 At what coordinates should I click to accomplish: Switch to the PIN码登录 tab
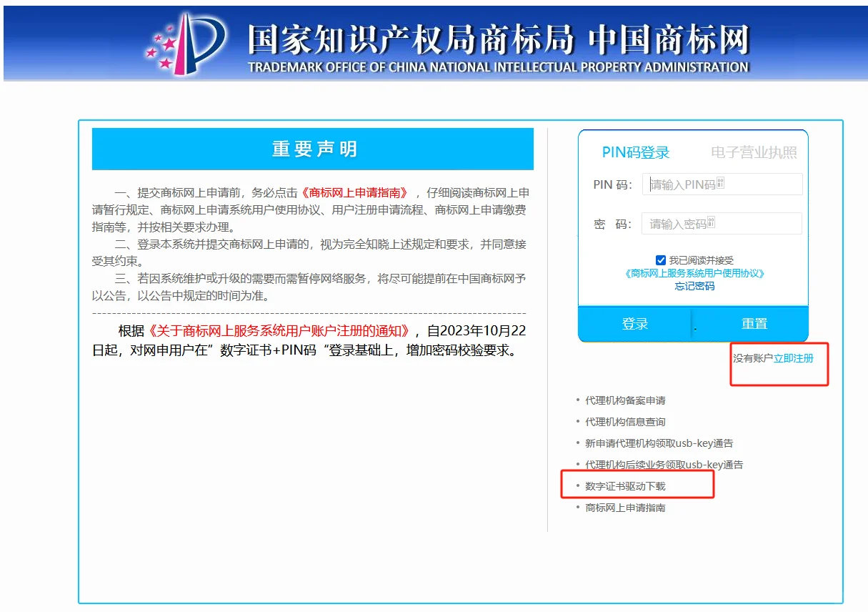(x=636, y=152)
